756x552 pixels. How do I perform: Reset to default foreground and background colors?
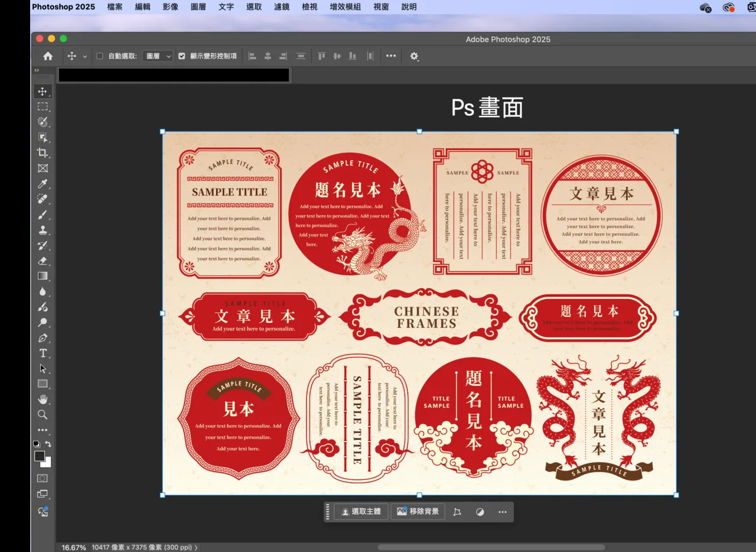click(37, 444)
